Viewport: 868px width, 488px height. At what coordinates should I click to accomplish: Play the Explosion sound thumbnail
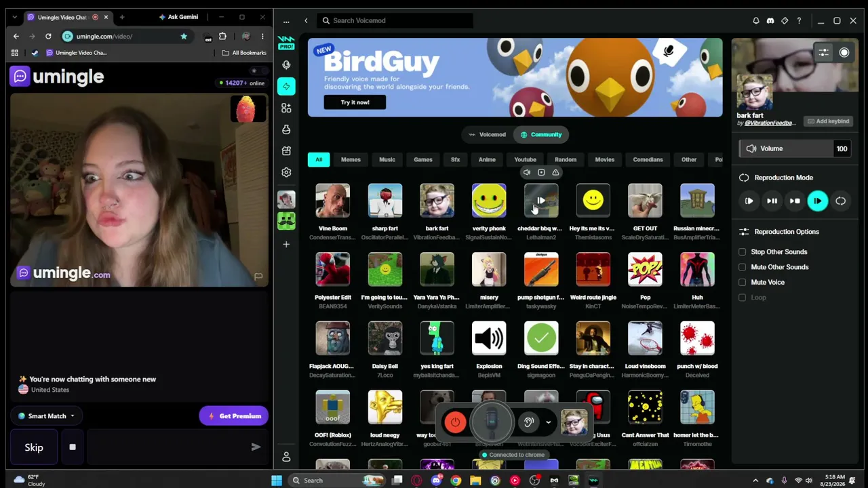tap(489, 338)
